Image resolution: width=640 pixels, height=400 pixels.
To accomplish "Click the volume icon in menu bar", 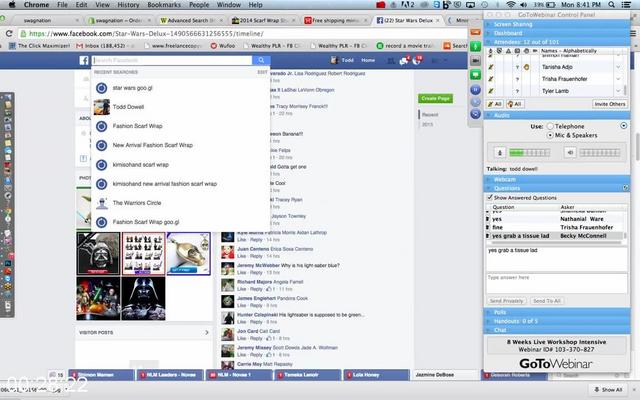I will coord(523,5).
